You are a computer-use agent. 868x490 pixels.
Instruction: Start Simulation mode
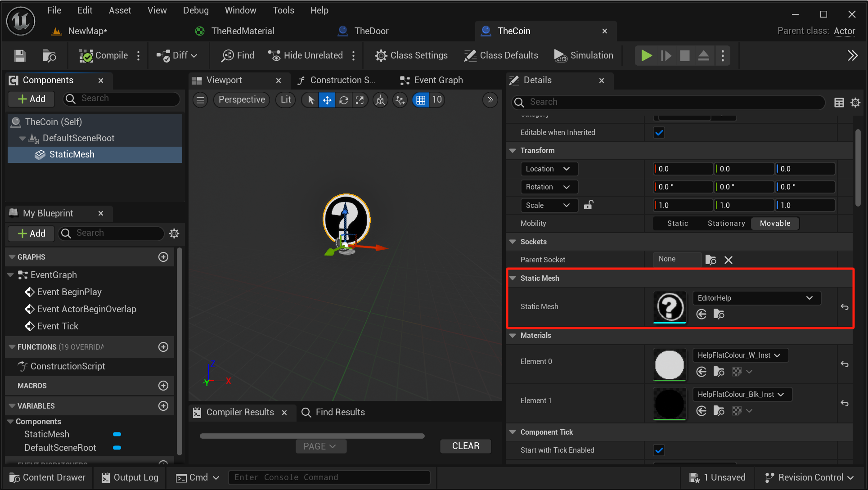click(x=584, y=56)
